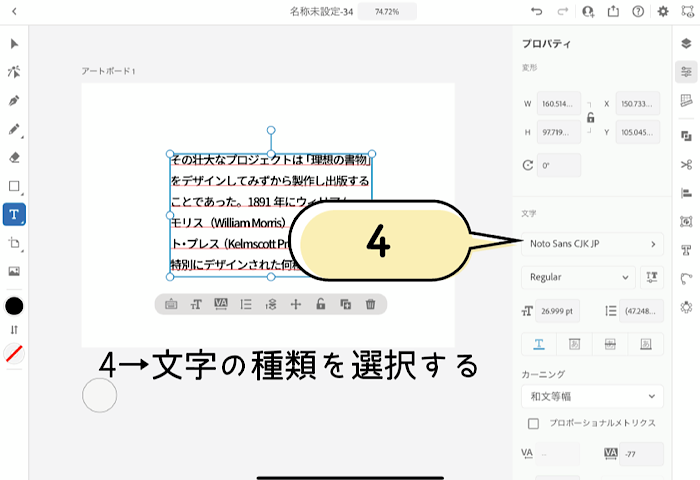Open the share and export icon
The width and height of the screenshot is (700, 480).
tap(613, 11)
